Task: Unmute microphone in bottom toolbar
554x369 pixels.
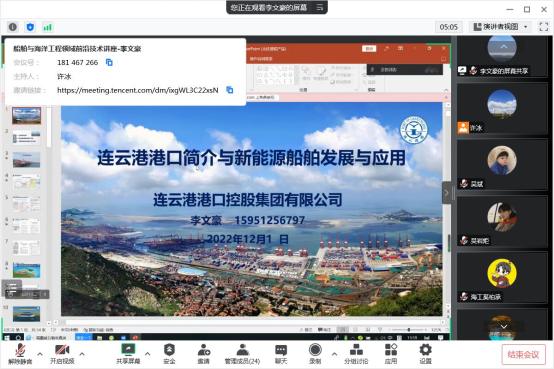Action: [x=20, y=354]
